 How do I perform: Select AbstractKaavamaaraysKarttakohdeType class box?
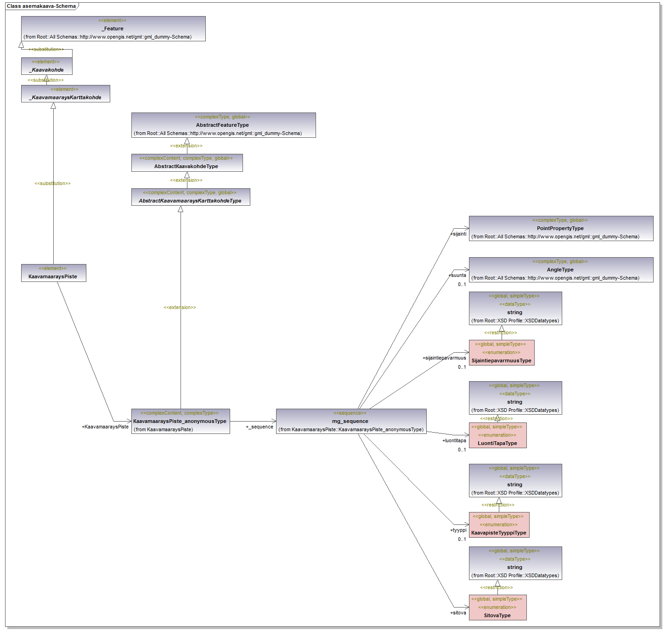[x=191, y=197]
